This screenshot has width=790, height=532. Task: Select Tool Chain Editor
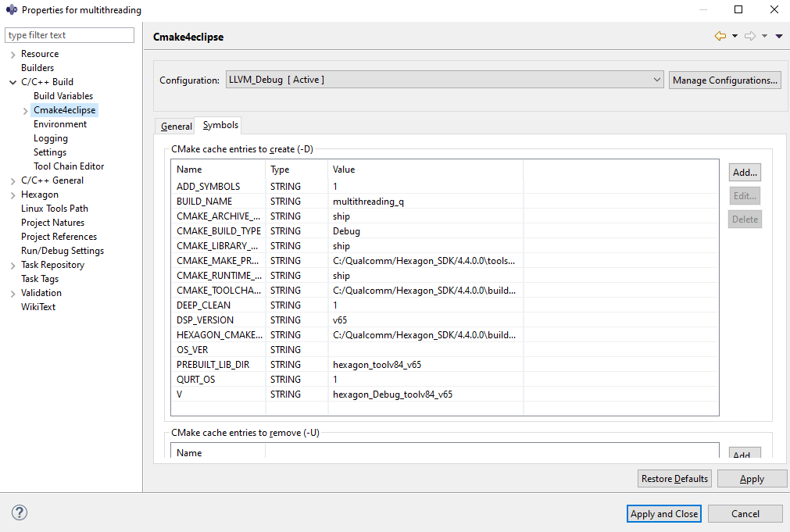(x=69, y=166)
